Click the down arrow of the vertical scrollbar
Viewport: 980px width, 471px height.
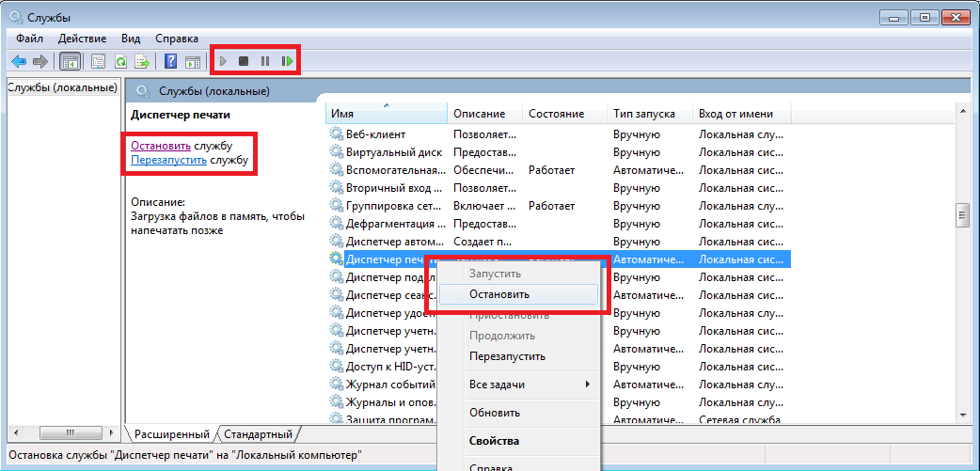(962, 415)
